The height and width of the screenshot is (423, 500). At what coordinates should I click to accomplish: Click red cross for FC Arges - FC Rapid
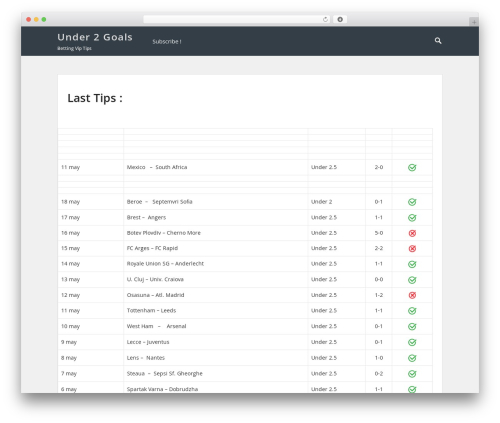click(412, 248)
